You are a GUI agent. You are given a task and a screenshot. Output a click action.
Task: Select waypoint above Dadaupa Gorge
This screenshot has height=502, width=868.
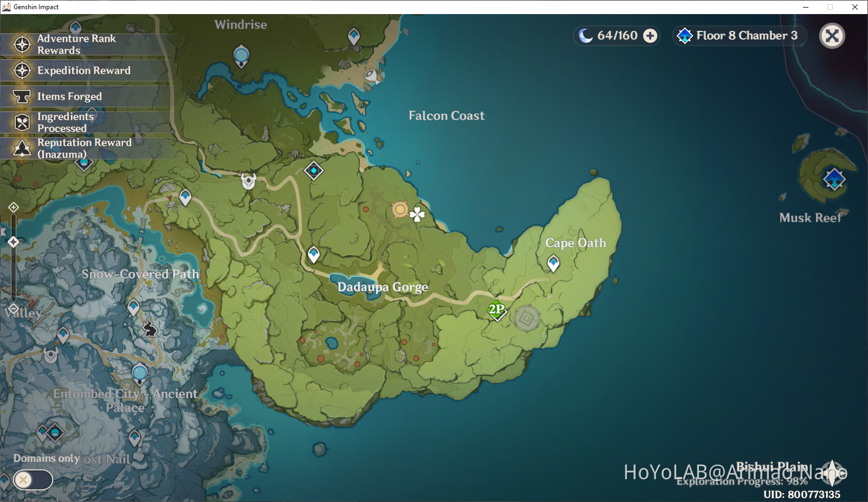[x=314, y=254]
